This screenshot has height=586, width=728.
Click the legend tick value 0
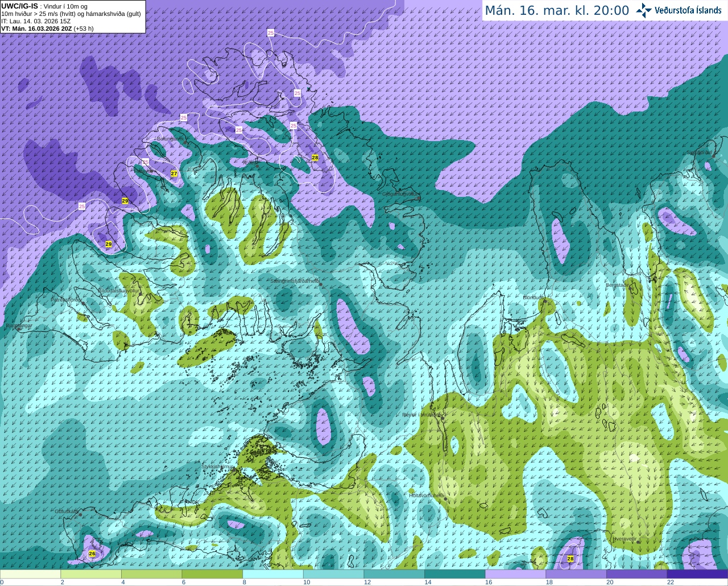(x=2, y=583)
